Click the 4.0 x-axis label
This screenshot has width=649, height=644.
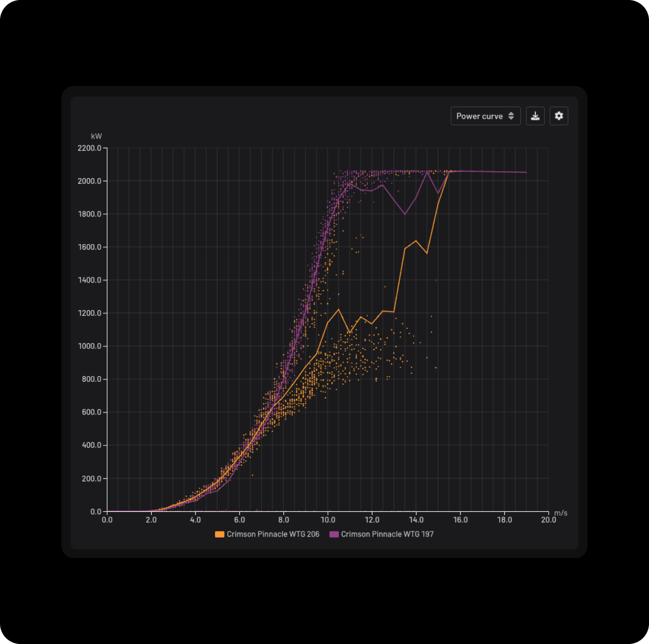pos(196,520)
